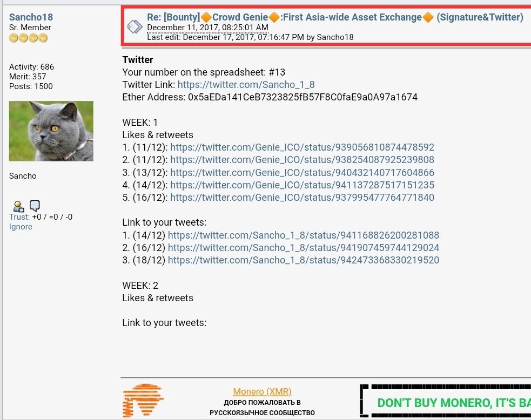Open Genie_ICO status 937995477764771840 link
531x420 pixels.
[x=302, y=197]
